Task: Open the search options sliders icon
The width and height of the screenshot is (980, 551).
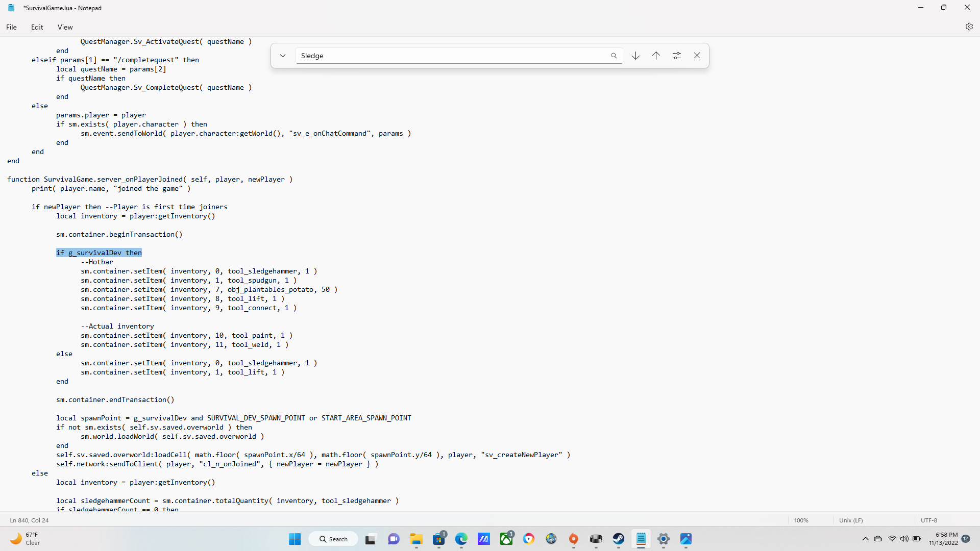Action: point(677,56)
